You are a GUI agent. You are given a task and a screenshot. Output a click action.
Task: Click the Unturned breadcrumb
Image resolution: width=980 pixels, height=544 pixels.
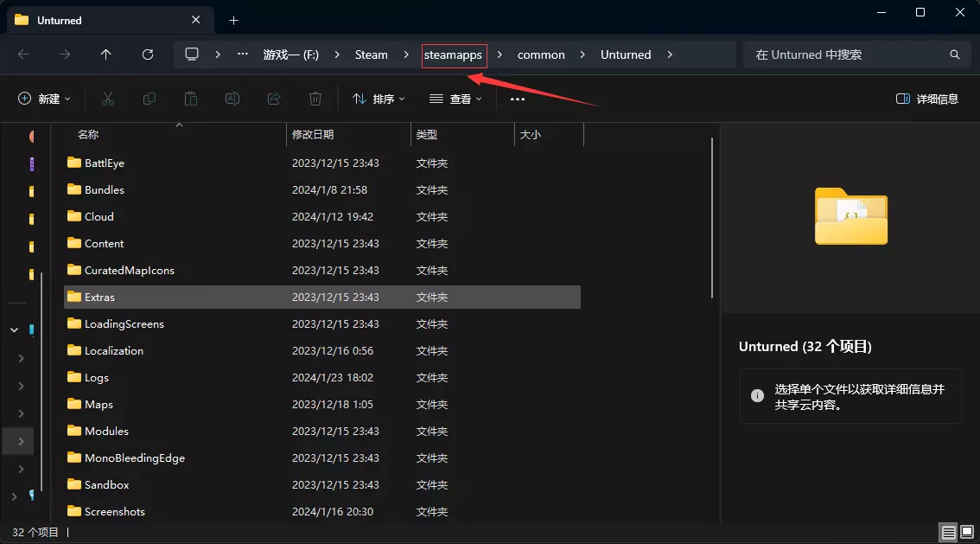click(x=626, y=54)
